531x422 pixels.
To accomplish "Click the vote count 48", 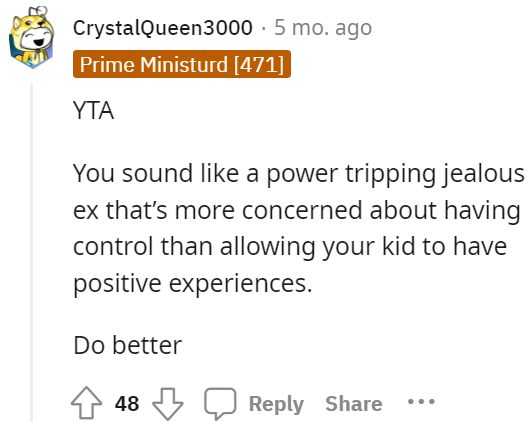I will [x=127, y=403].
